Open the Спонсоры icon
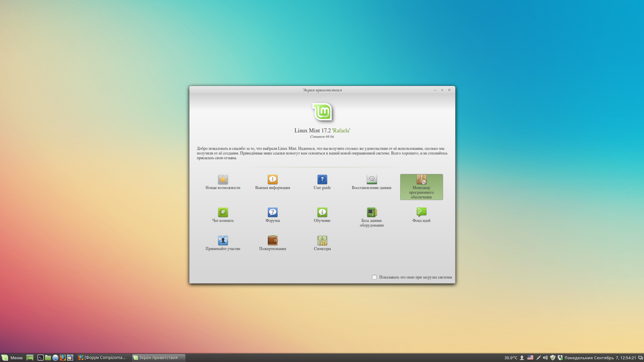This screenshot has width=644, height=362. pyautogui.click(x=322, y=240)
